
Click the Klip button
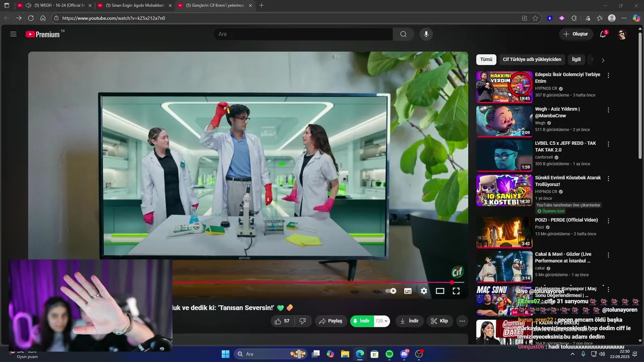pos(439,321)
